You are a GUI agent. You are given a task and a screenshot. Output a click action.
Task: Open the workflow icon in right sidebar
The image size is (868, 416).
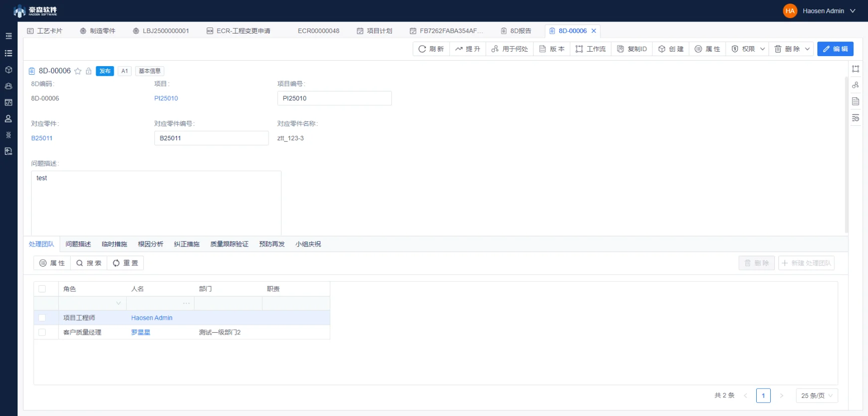point(855,69)
